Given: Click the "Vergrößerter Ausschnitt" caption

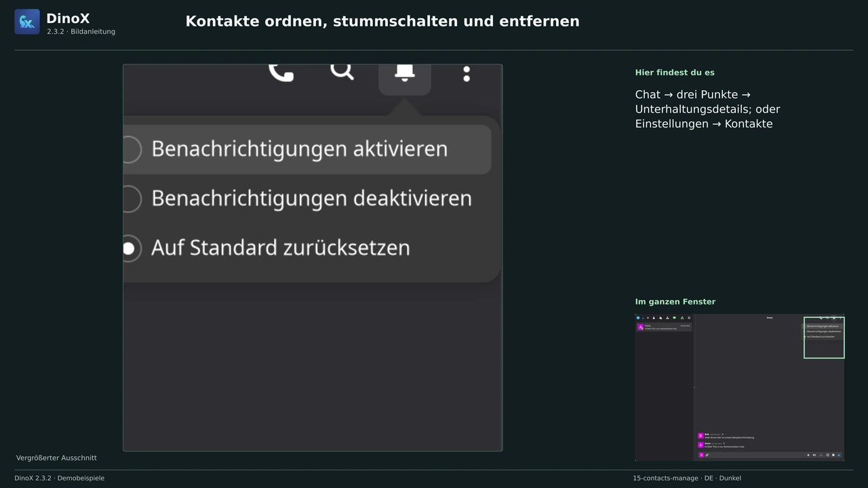Looking at the screenshot, I should click(57, 458).
